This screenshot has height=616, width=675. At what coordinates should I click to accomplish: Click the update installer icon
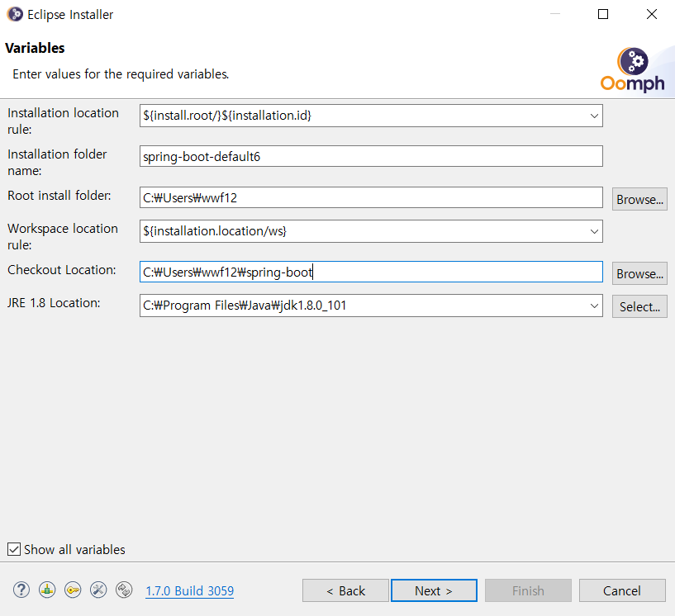point(124,590)
